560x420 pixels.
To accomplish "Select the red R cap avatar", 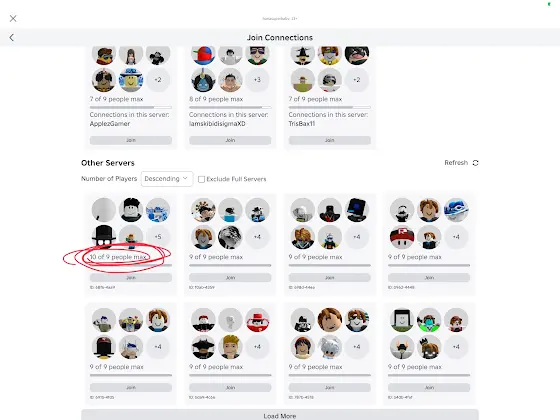I will (402, 237).
